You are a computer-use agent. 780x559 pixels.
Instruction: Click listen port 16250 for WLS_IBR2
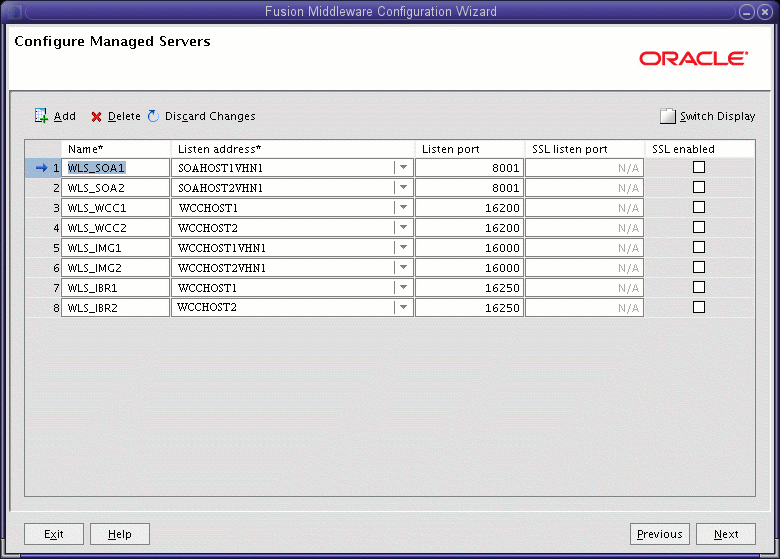click(470, 308)
